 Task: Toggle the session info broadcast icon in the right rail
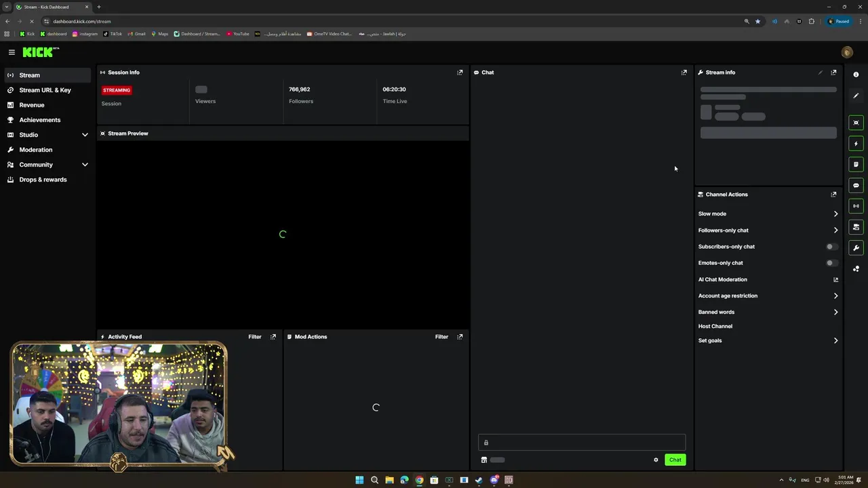[x=856, y=206]
